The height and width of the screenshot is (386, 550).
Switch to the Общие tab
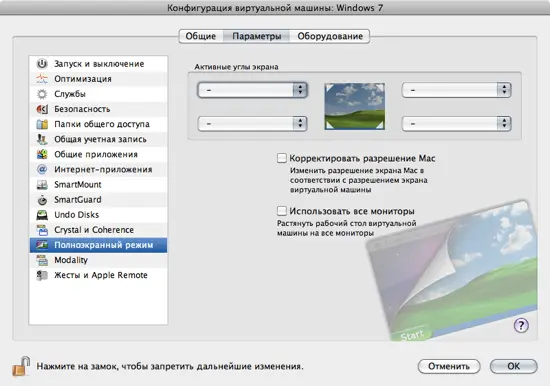pyautogui.click(x=201, y=36)
